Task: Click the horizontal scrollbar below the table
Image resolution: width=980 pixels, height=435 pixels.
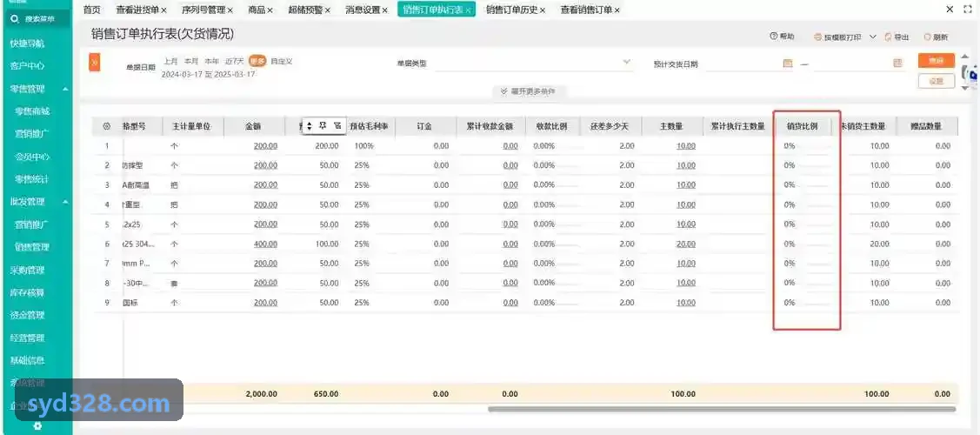Action: (722, 410)
